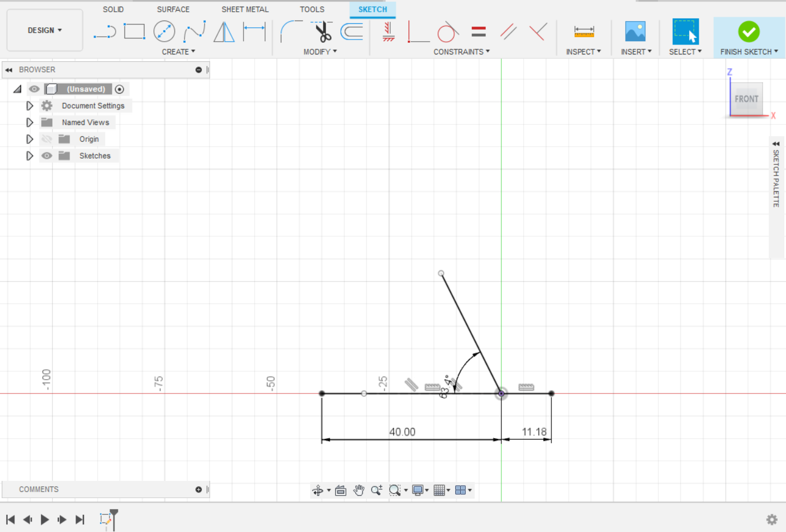Switch to the TOOLS tab
786x532 pixels.
[x=312, y=9]
